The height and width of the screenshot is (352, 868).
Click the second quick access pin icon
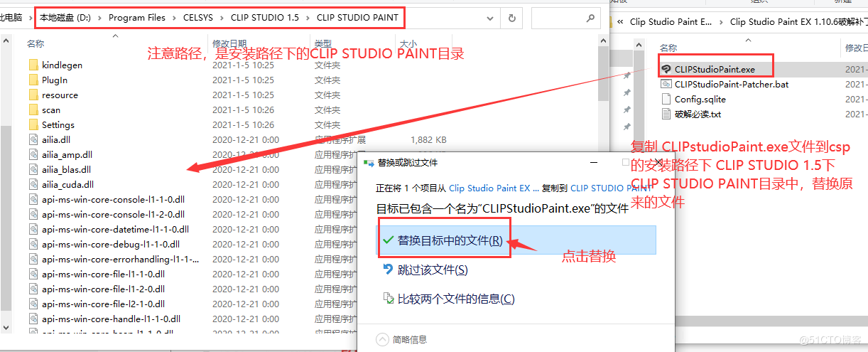click(627, 92)
